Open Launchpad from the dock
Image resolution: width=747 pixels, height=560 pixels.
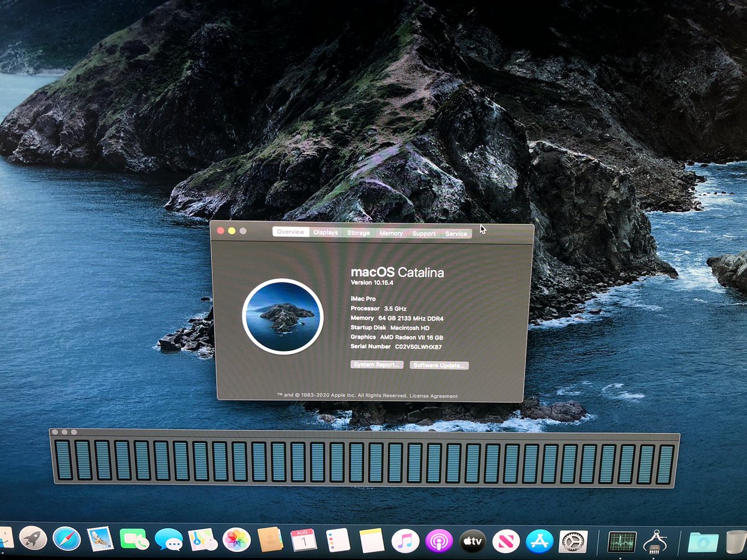click(x=33, y=538)
